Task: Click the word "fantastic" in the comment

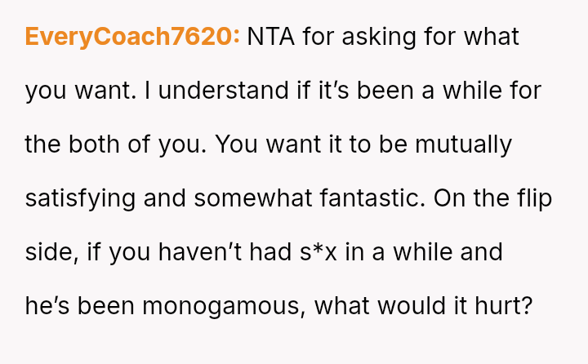Action: tap(372, 198)
